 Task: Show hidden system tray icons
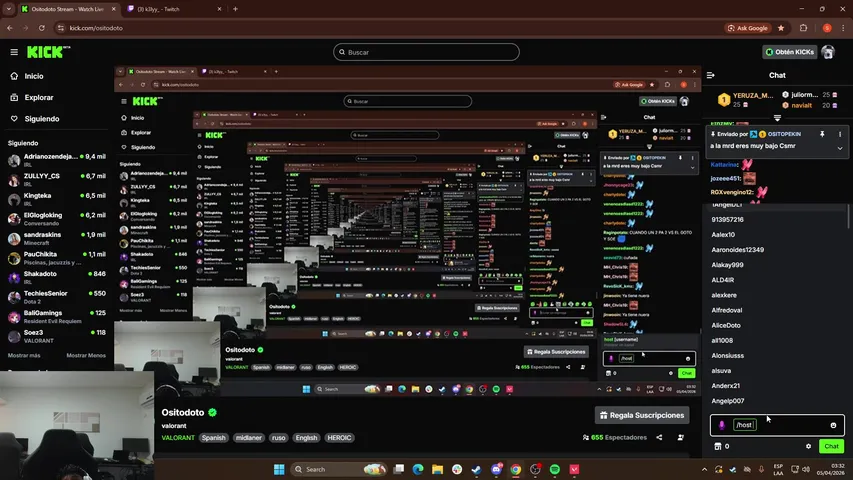pyautogui.click(x=704, y=469)
